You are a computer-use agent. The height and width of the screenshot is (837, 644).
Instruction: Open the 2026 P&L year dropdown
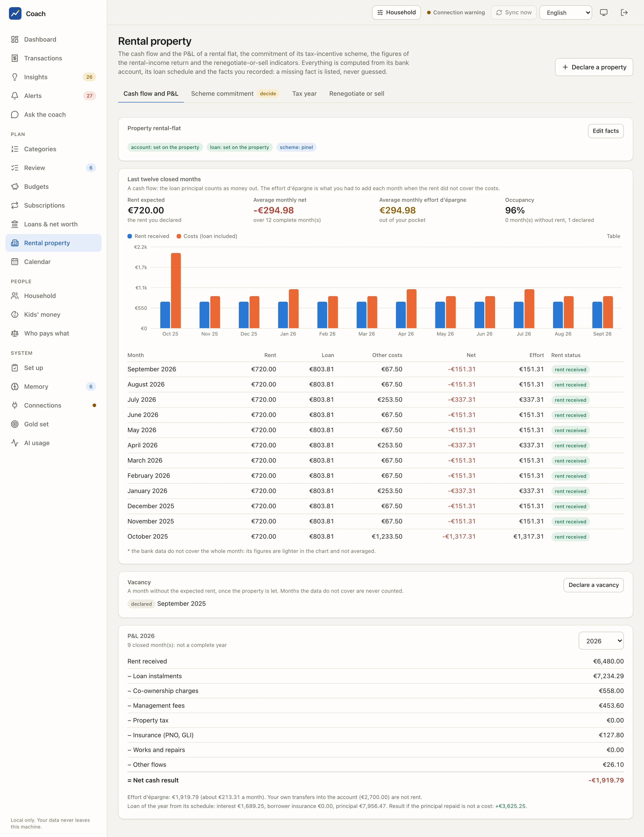point(601,641)
